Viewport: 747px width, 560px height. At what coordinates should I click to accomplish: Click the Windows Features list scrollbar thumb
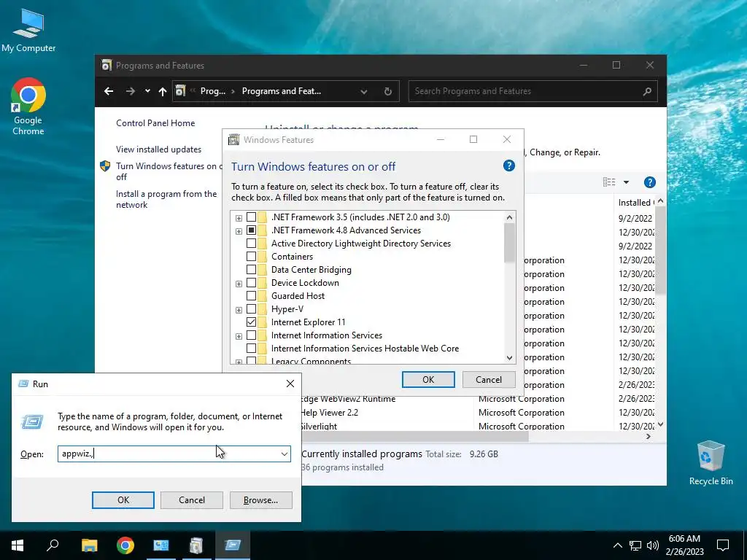click(509, 242)
